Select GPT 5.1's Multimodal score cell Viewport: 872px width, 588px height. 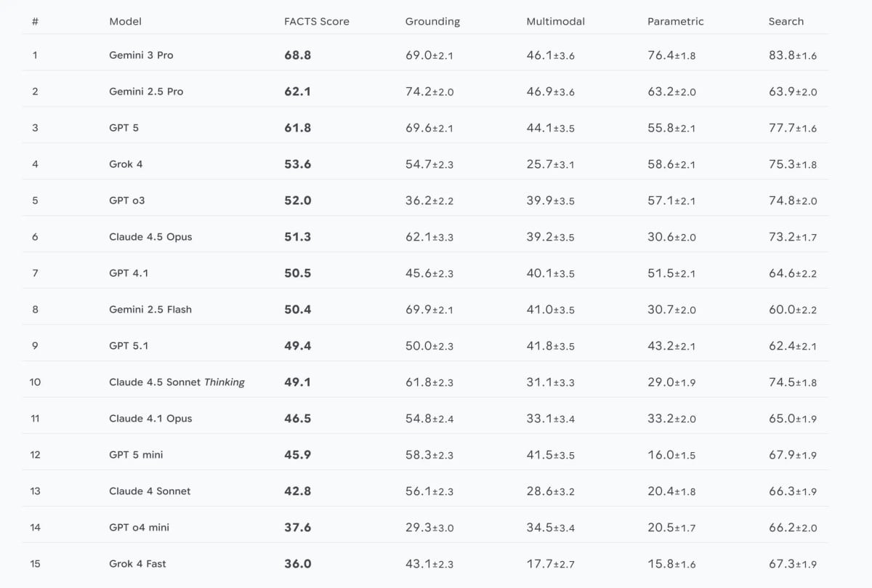(x=550, y=346)
